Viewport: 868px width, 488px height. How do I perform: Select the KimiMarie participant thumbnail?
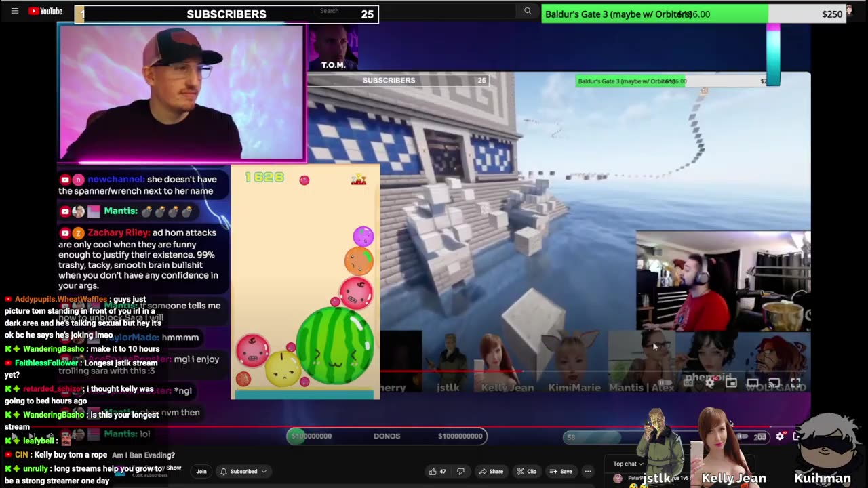click(x=574, y=362)
